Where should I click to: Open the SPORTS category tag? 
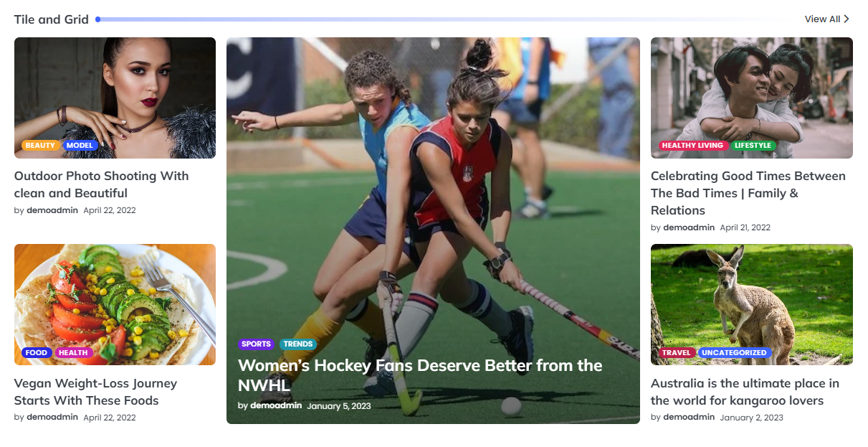point(257,344)
